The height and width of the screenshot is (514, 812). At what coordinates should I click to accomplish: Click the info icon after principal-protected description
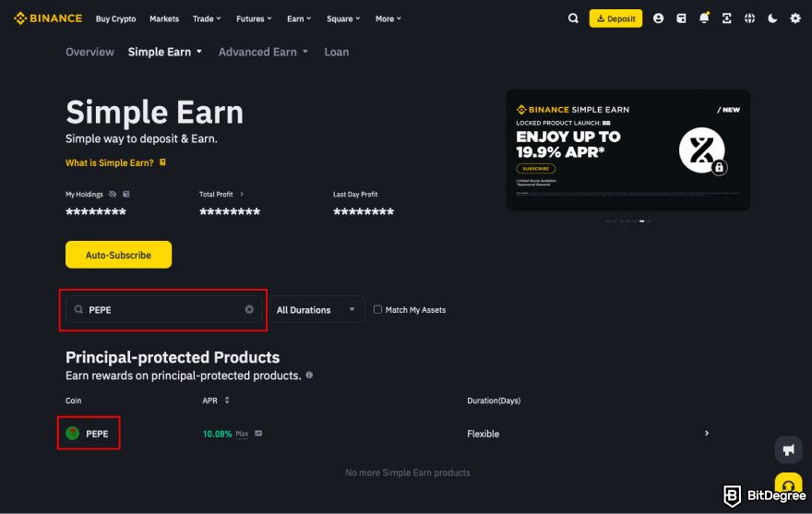click(309, 376)
